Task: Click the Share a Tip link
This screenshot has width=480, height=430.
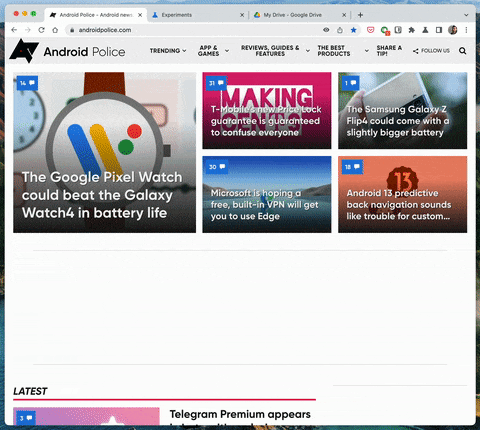Action: click(389, 51)
